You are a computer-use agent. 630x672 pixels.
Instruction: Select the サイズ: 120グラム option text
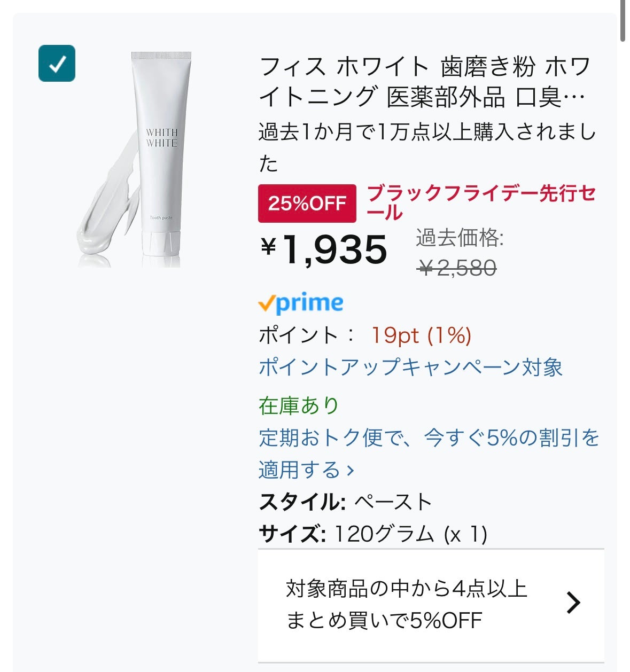pos(372,534)
